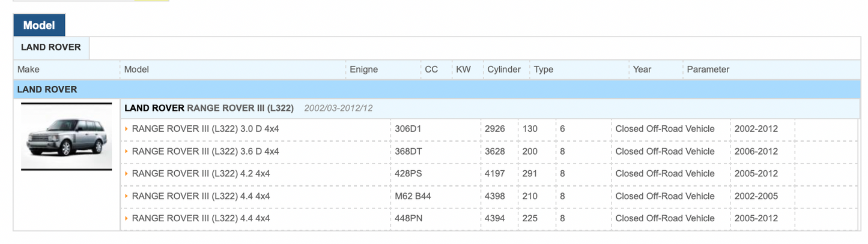Click power value 291
This screenshot has width=868, height=244.
coord(530,174)
